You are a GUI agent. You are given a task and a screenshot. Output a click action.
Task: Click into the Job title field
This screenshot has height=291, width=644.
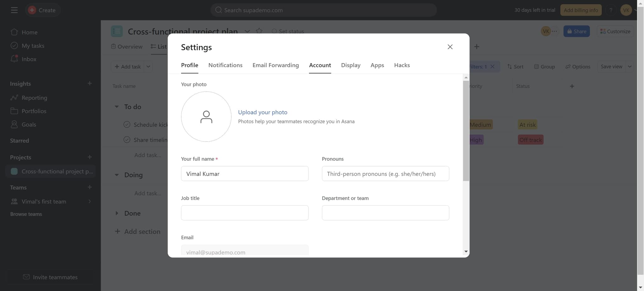[x=245, y=213]
